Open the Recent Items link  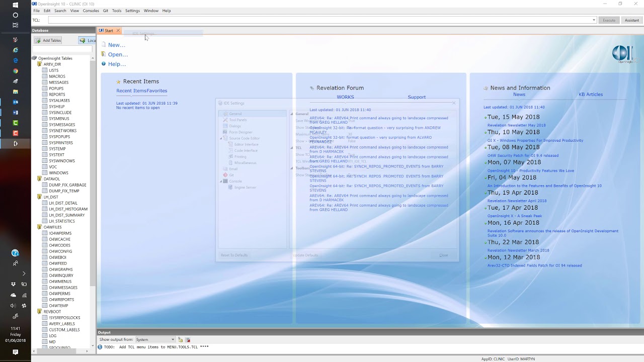point(131,91)
